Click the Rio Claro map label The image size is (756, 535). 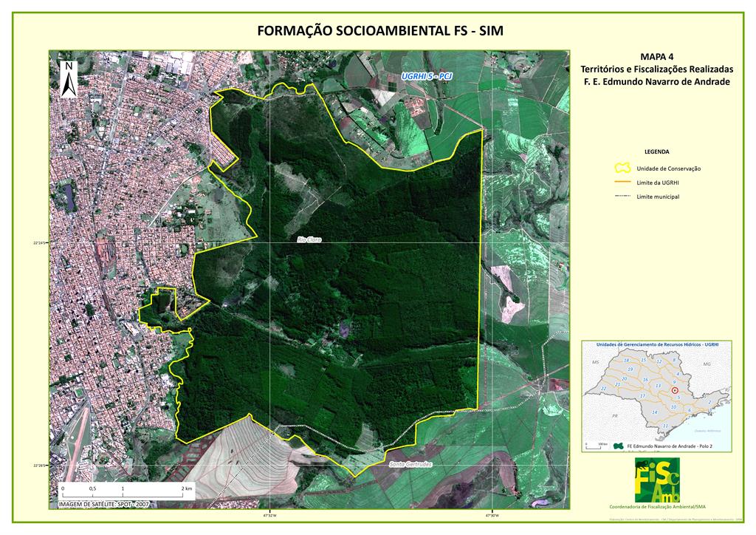[309, 239]
